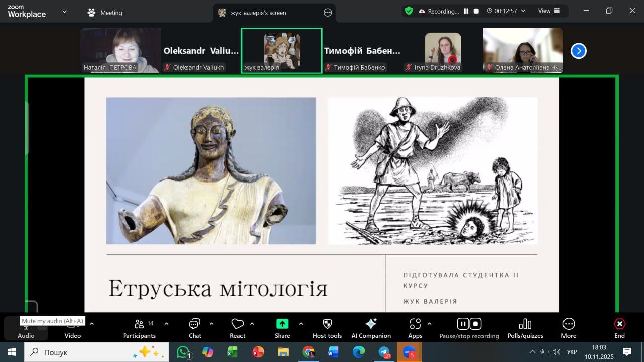
Task: Expand the Participants options arrow
Action: [x=167, y=324]
